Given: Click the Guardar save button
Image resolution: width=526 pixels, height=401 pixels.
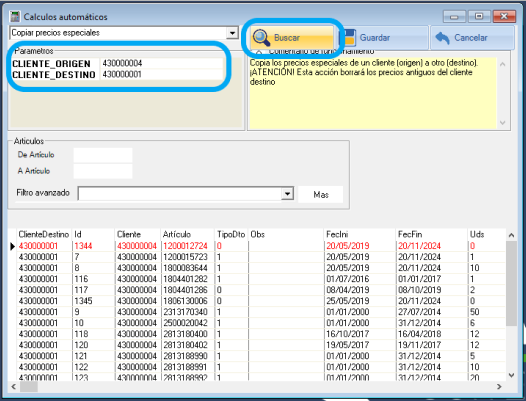Looking at the screenshot, I should point(384,38).
